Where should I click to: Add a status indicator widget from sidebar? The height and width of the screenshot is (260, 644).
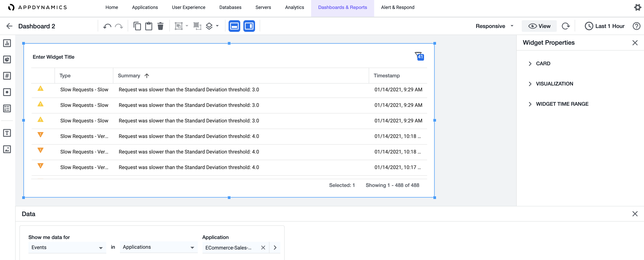point(7,92)
